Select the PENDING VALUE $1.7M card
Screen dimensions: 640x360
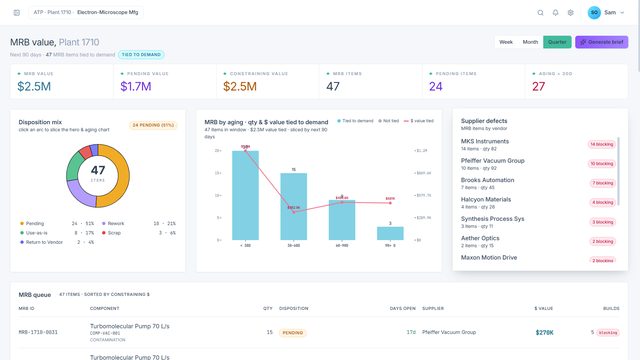click(165, 81)
